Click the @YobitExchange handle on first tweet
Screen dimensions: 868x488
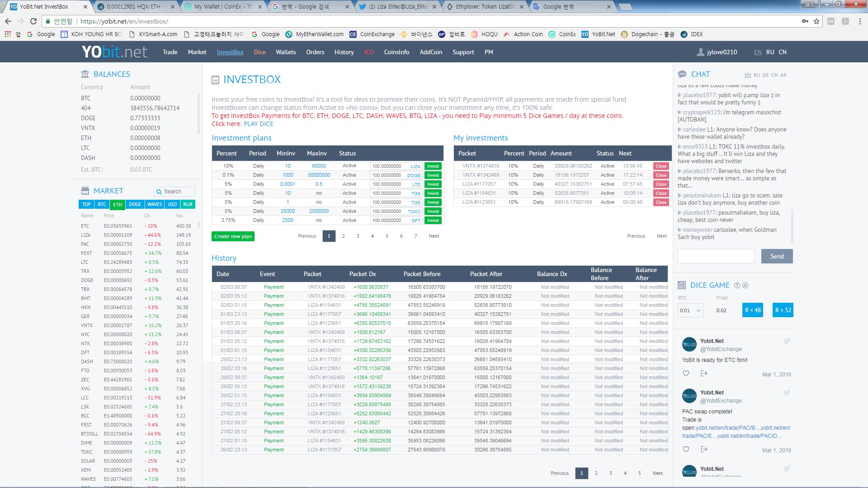(x=721, y=349)
